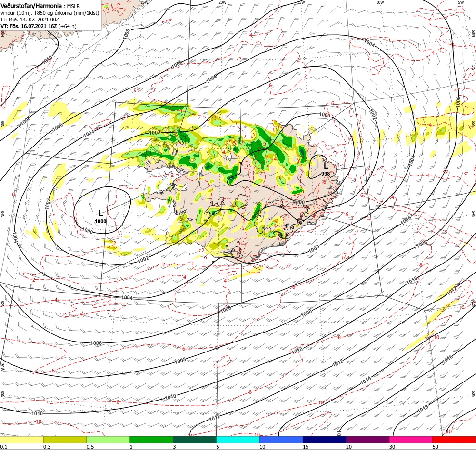Select the green 1–3 mm legend swatch
Screen dimensions: 476x450
point(151,440)
